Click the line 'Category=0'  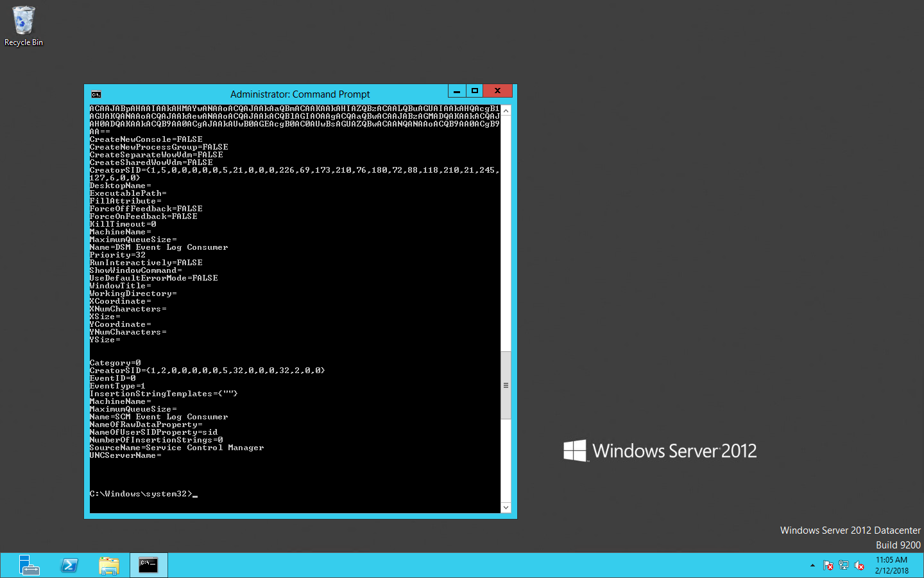click(115, 363)
